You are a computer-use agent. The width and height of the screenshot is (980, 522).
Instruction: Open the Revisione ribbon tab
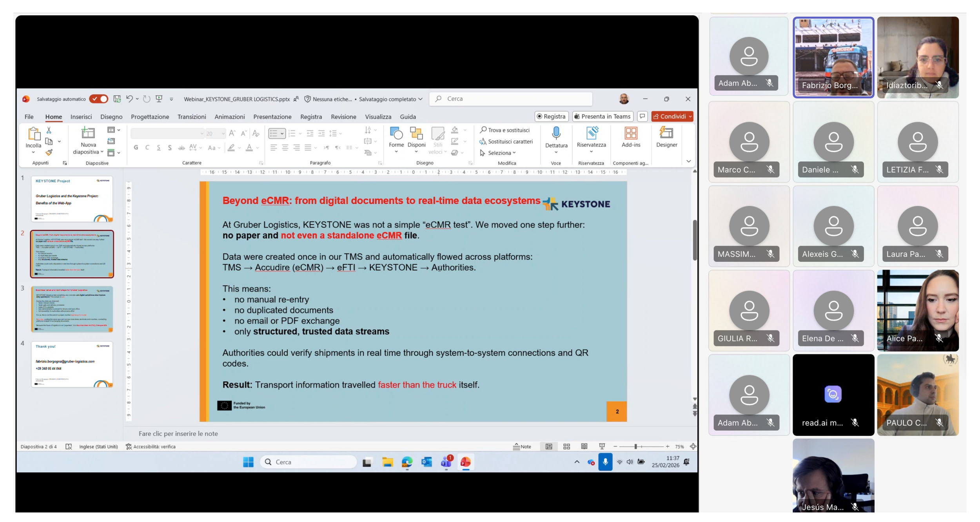343,117
